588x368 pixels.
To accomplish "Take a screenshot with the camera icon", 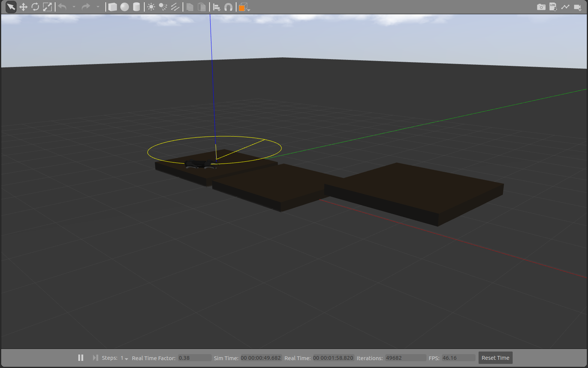I will point(541,7).
